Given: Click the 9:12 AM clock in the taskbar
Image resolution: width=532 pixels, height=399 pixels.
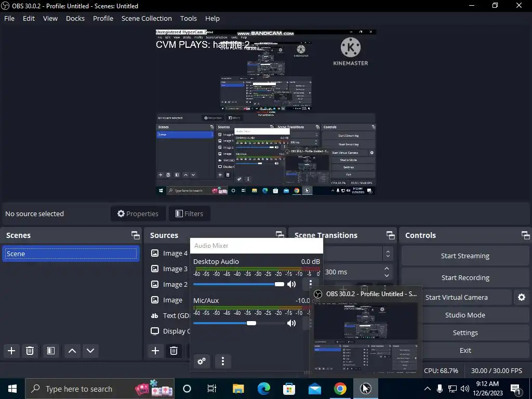Looking at the screenshot, I should (487, 384).
